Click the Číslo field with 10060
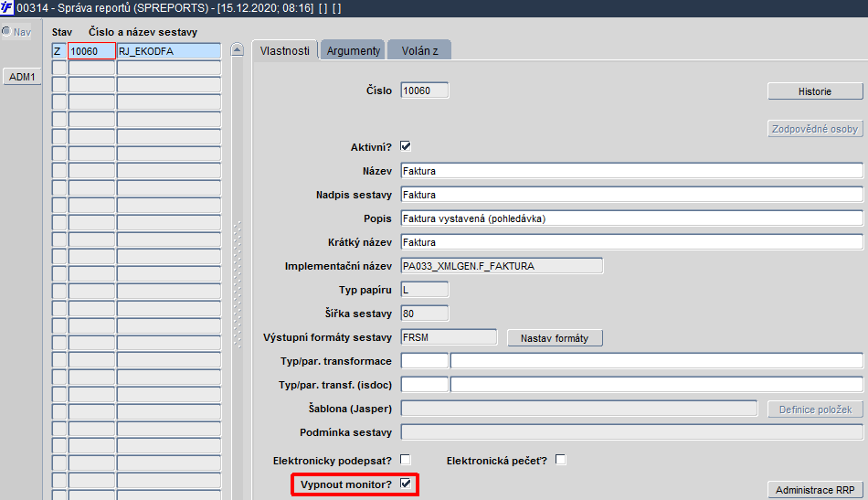The width and height of the screenshot is (868, 500). (x=425, y=90)
